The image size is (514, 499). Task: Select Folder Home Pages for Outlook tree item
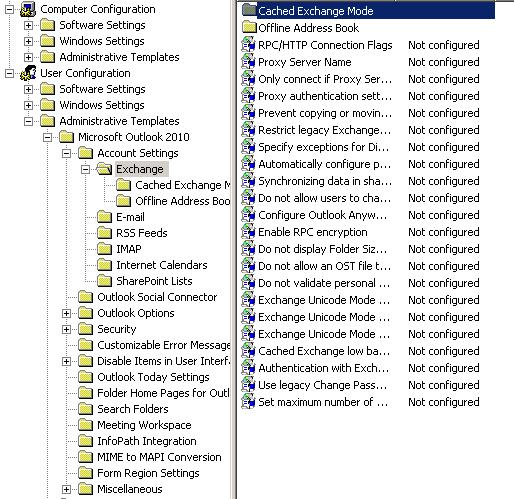(163, 393)
